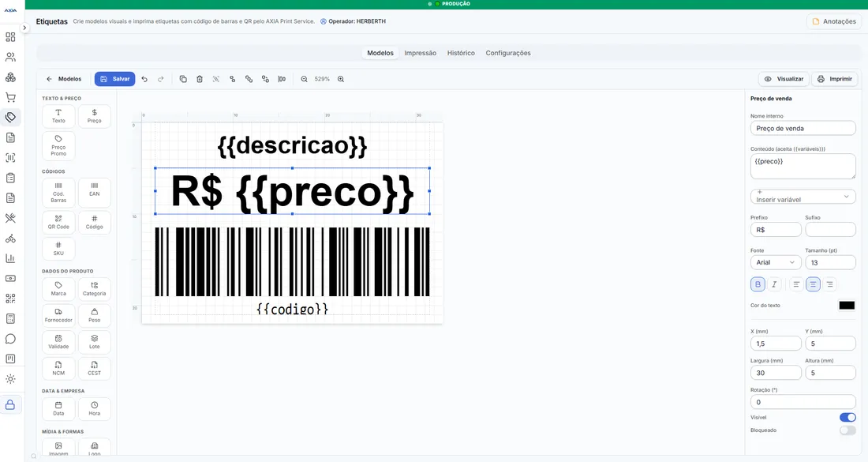Align text to the center
Viewport: 868px width, 462px height.
[813, 284]
